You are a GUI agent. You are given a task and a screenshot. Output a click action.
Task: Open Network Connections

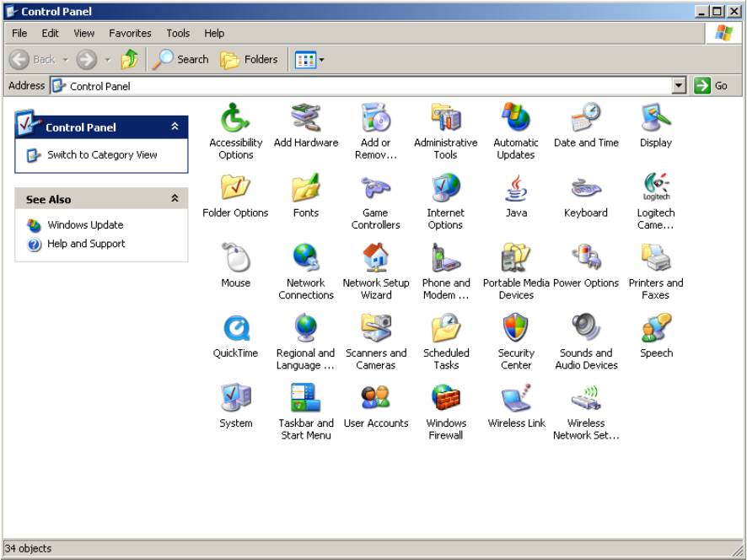[306, 272]
